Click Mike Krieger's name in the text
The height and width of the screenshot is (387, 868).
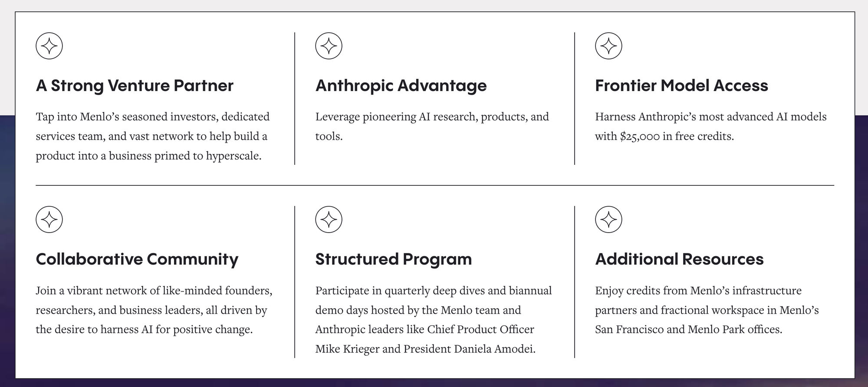pos(346,349)
